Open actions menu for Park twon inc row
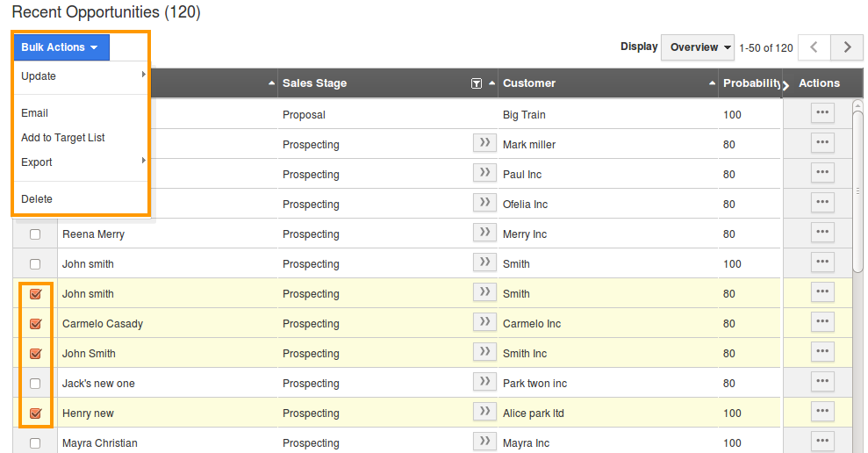868x453 pixels. tap(822, 382)
